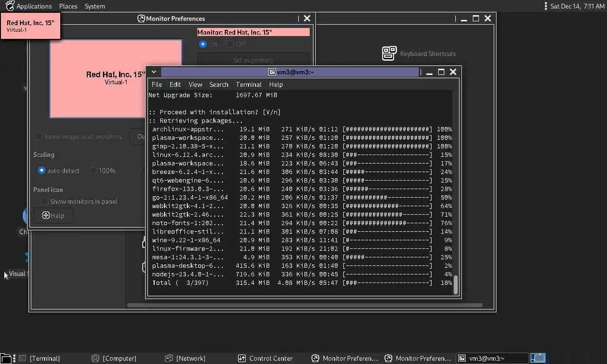The height and width of the screenshot is (364, 607).
Task: Select the monitor On radio button
Action: pyautogui.click(x=203, y=44)
